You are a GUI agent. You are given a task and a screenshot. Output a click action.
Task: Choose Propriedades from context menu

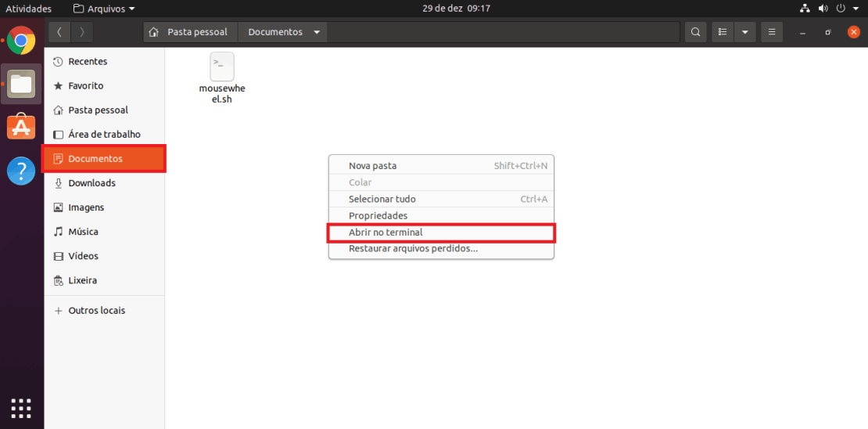pos(441,215)
